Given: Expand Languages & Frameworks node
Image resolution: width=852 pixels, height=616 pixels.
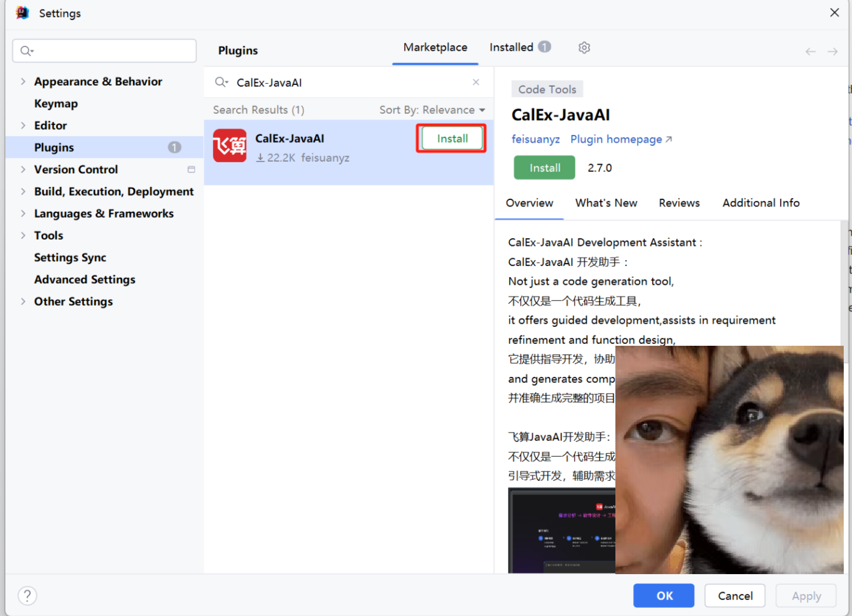Looking at the screenshot, I should [23, 213].
